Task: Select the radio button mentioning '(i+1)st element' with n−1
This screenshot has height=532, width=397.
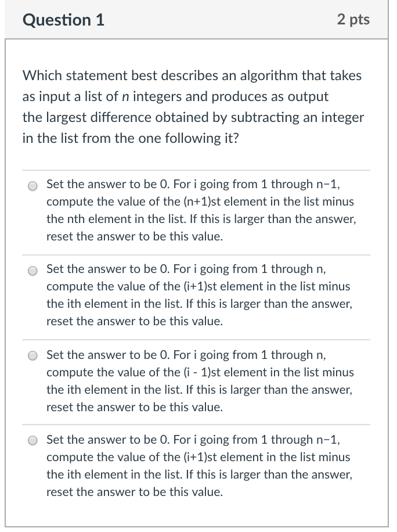Action: click(x=33, y=441)
